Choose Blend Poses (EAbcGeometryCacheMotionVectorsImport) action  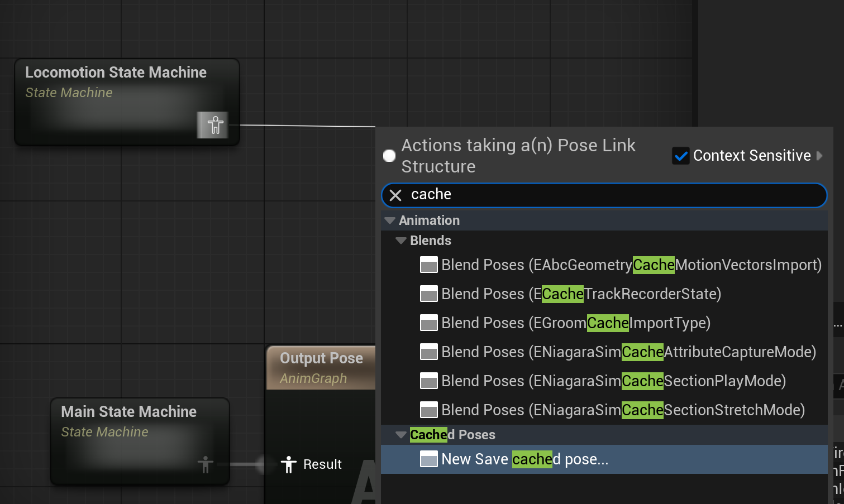click(604, 265)
